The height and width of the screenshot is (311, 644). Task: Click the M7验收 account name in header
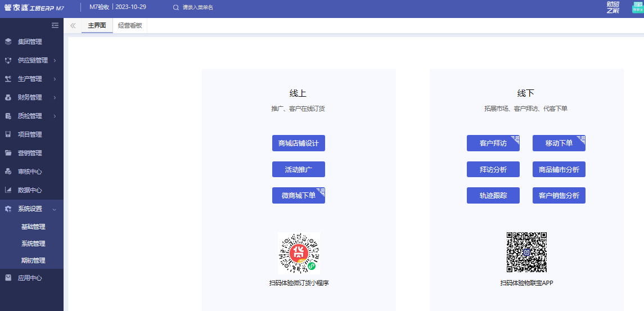click(x=100, y=7)
